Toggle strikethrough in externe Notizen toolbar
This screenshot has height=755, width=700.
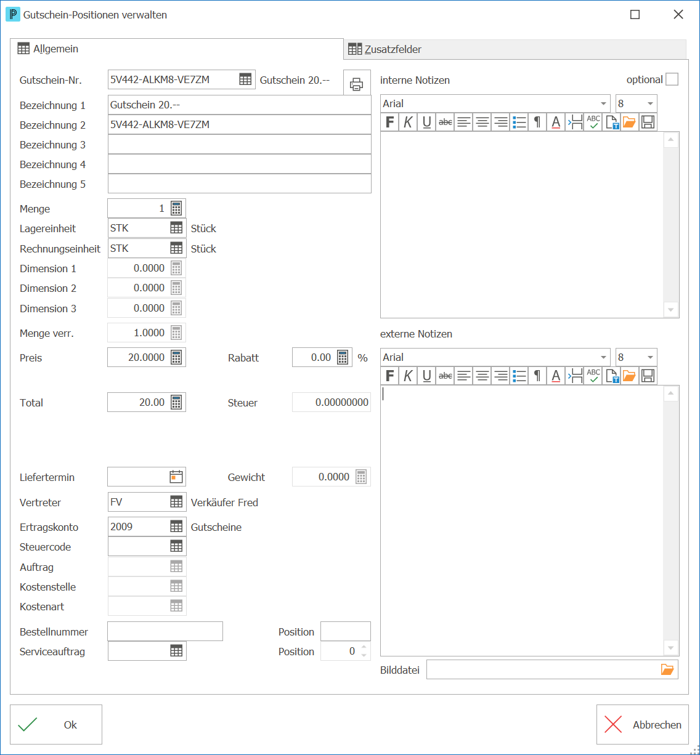(446, 376)
